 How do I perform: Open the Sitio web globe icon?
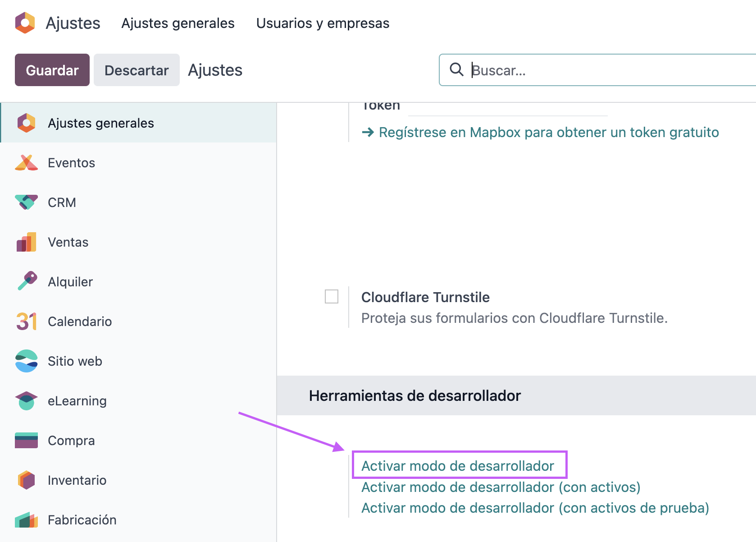pyautogui.click(x=26, y=361)
